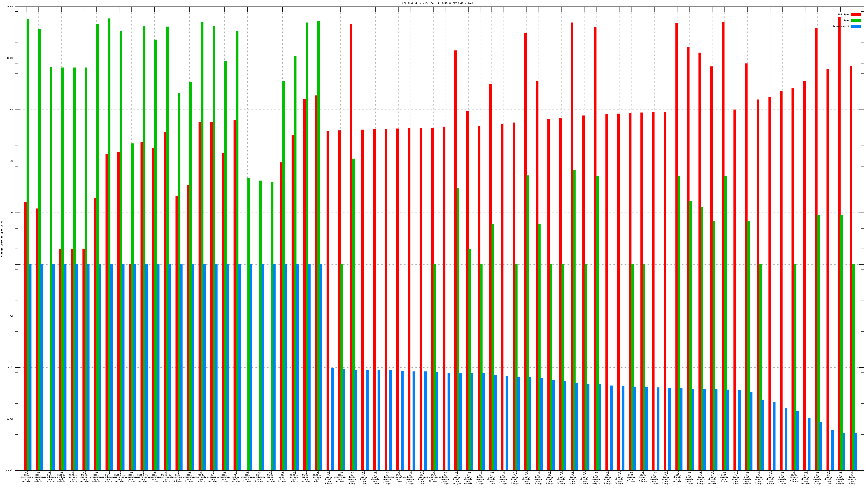Click the 0.01 y-axis tick label
This screenshot has height=488, width=868.
coord(11,367)
